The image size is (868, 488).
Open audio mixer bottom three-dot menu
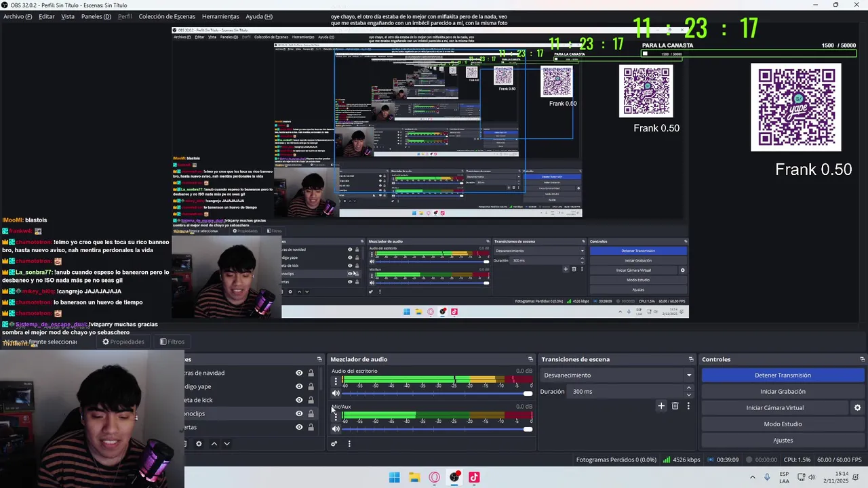349,444
